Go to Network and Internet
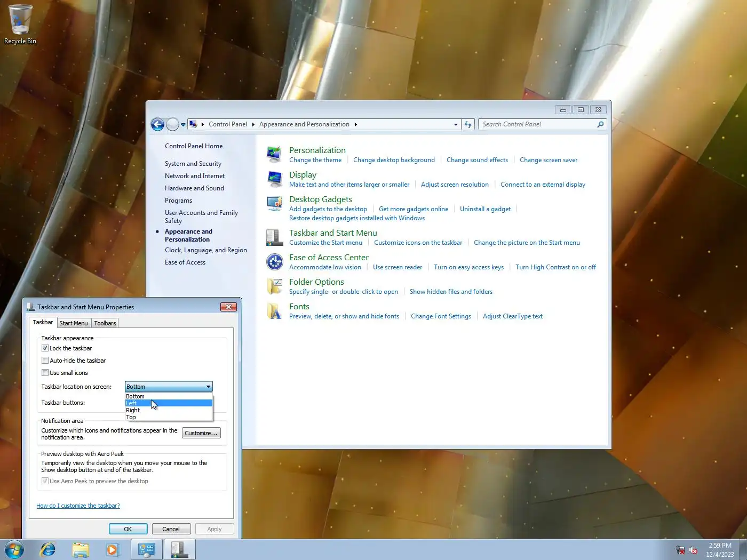This screenshot has height=560, width=747. (x=195, y=176)
